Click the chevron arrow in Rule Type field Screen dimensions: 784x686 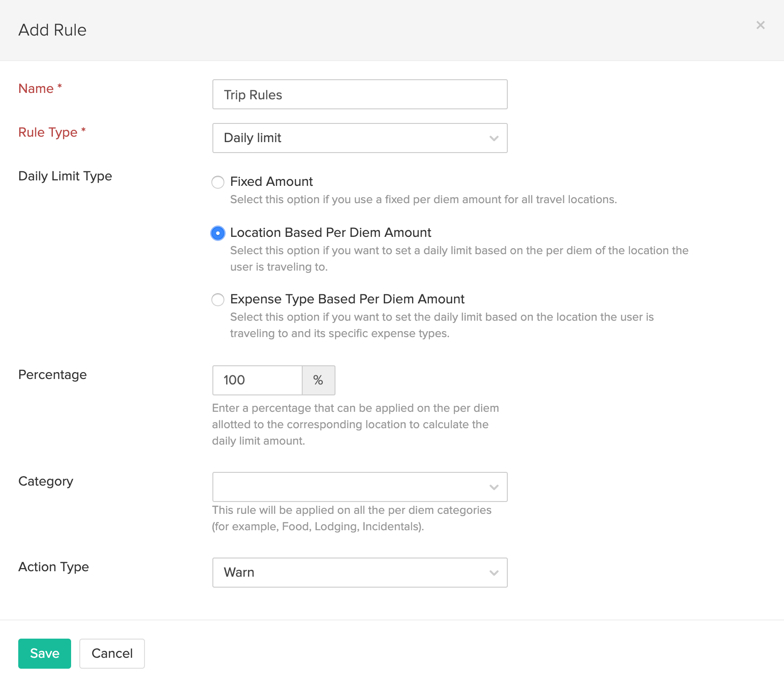click(494, 138)
